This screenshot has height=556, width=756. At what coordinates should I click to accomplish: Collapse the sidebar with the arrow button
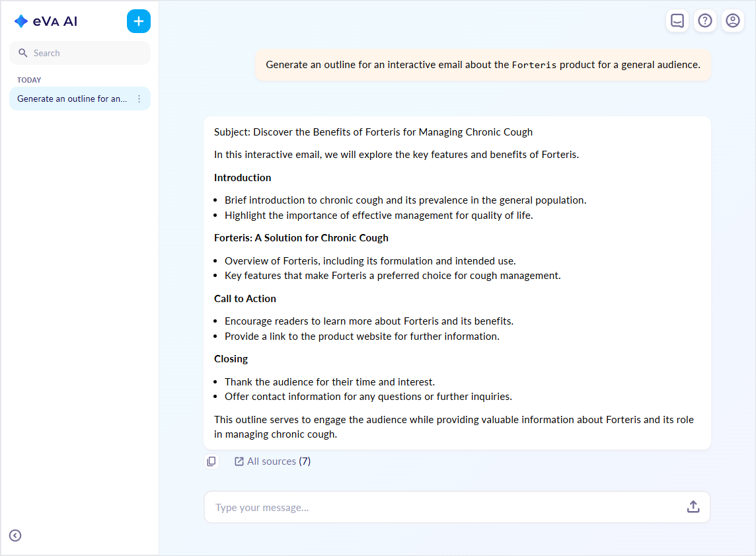[15, 536]
